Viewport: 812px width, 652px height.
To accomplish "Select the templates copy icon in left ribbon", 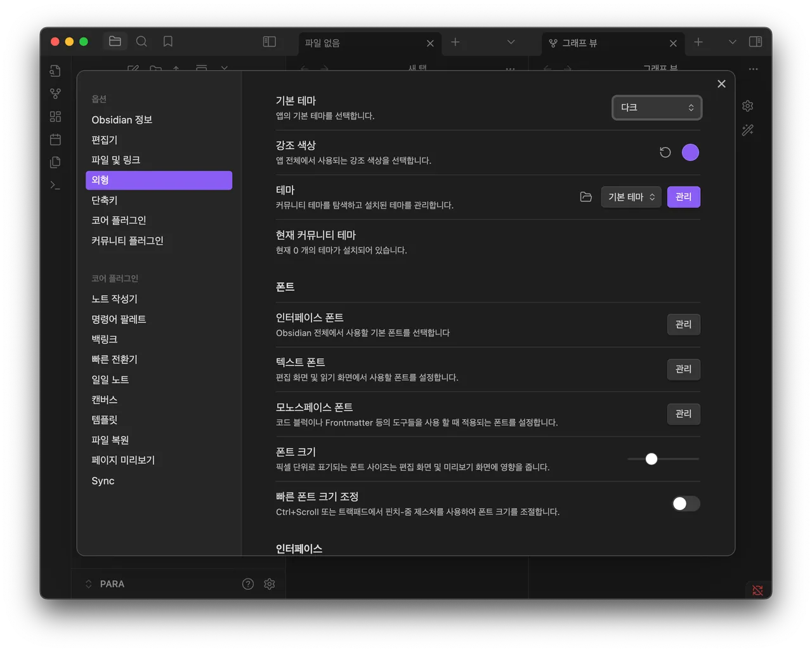I will pyautogui.click(x=55, y=162).
